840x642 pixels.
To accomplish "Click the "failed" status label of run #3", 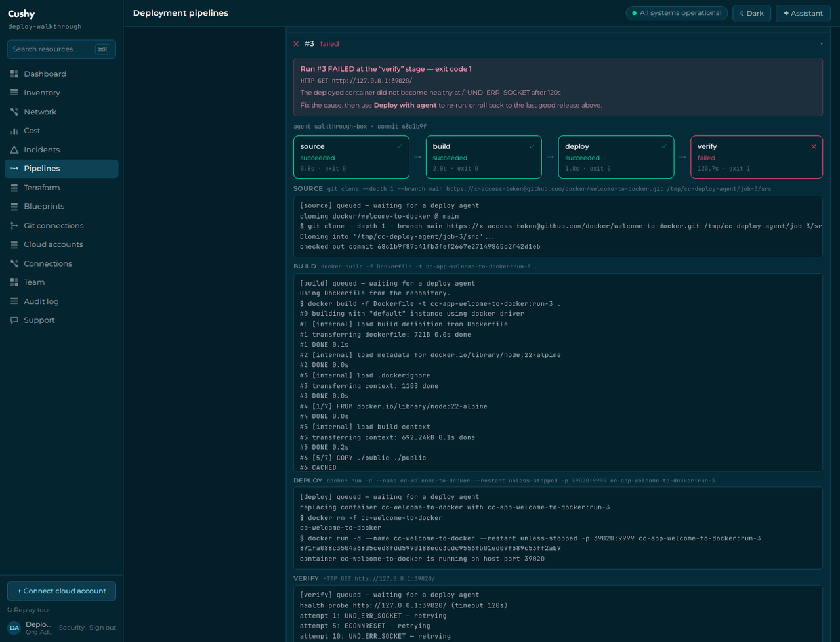I will click(329, 44).
